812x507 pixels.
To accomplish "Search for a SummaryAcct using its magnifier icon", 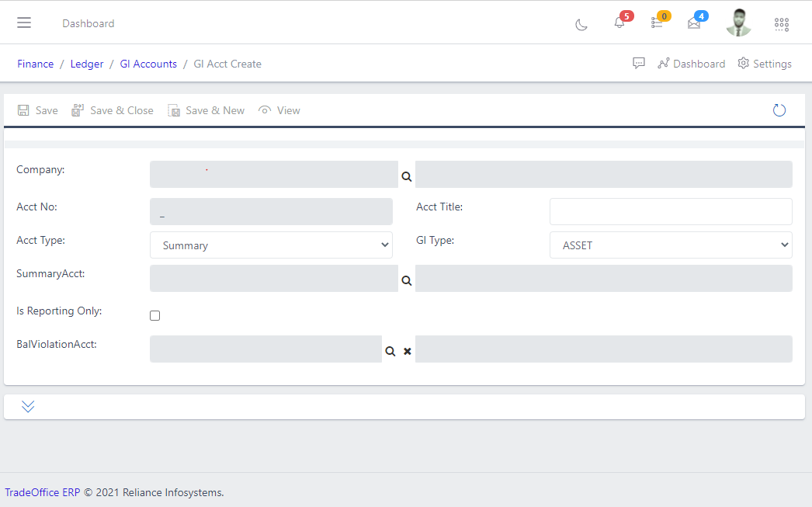I will coord(406,282).
